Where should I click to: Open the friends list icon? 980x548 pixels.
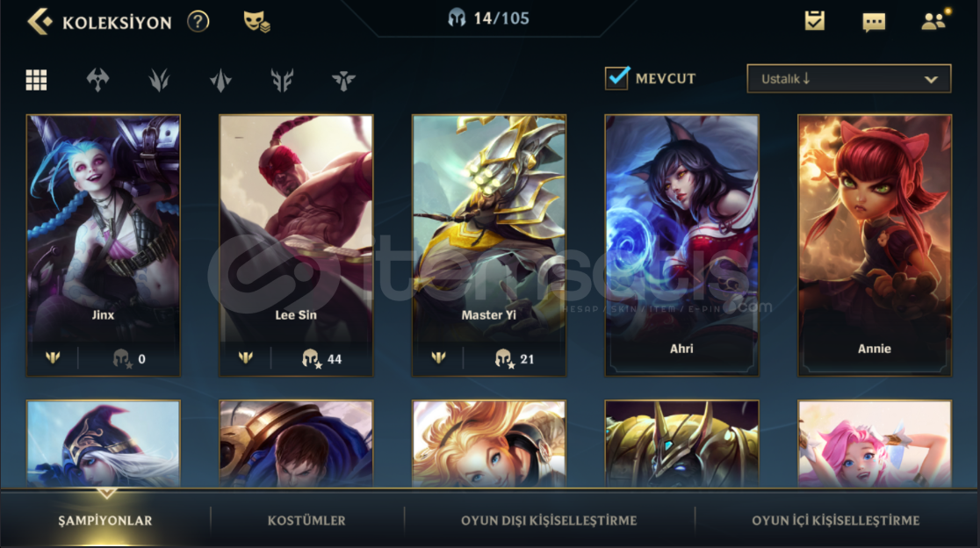pyautogui.click(x=934, y=21)
